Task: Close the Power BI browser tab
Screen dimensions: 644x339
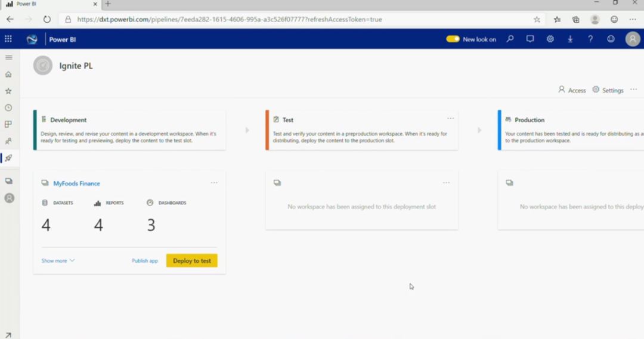Action: [x=95, y=4]
